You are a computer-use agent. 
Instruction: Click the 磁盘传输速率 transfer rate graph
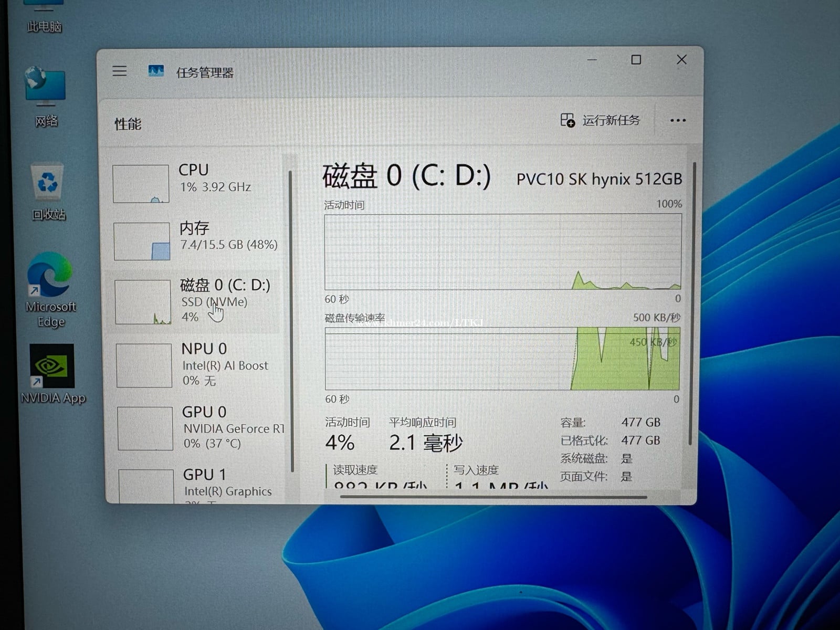(x=502, y=359)
